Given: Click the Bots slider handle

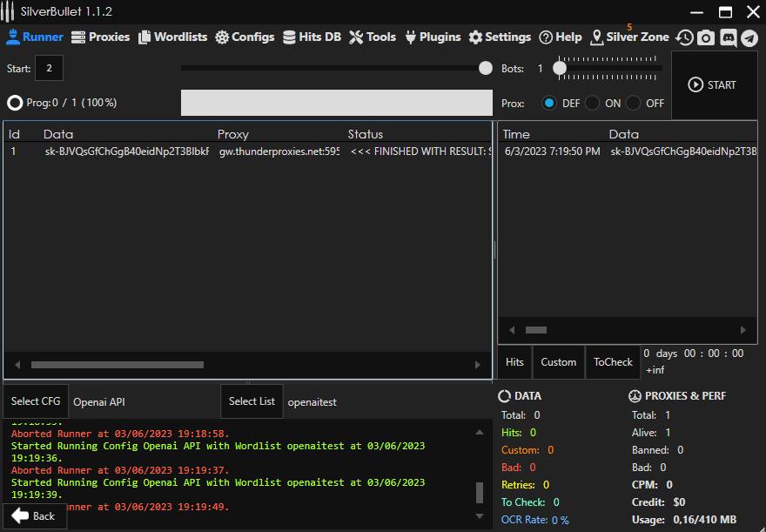Looking at the screenshot, I should pos(560,67).
